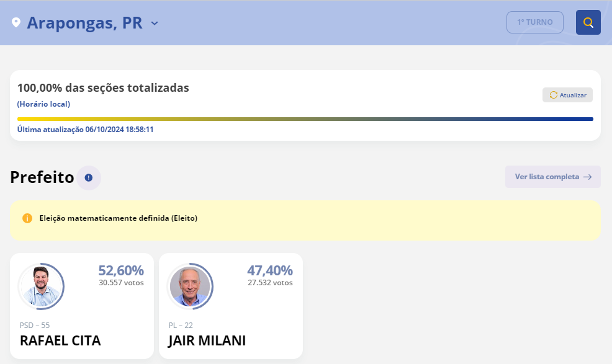Click the info icon beside Prefeito
Screen dimensions: 612x364
[89, 178]
